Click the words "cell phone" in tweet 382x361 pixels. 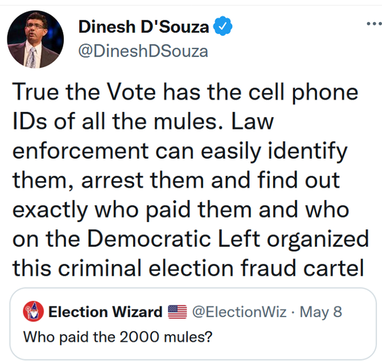303,94
